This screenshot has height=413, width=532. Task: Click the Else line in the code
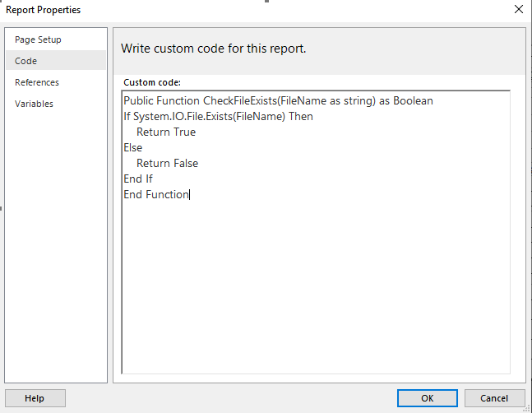132,147
